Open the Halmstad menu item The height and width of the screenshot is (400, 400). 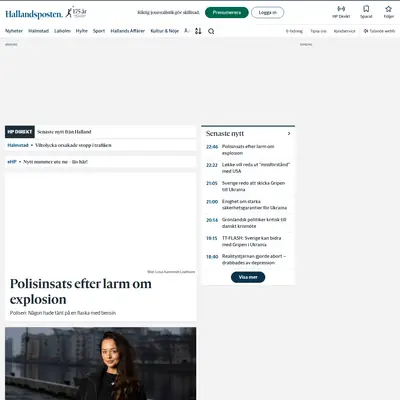click(38, 31)
